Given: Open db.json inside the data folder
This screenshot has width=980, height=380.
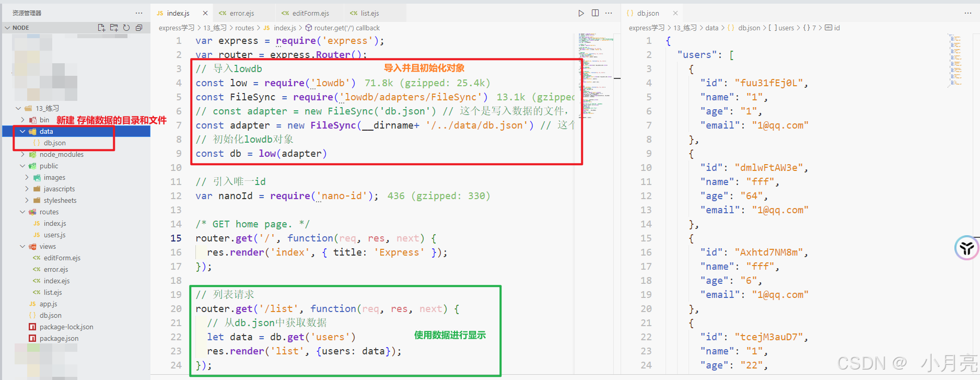Looking at the screenshot, I should point(54,143).
